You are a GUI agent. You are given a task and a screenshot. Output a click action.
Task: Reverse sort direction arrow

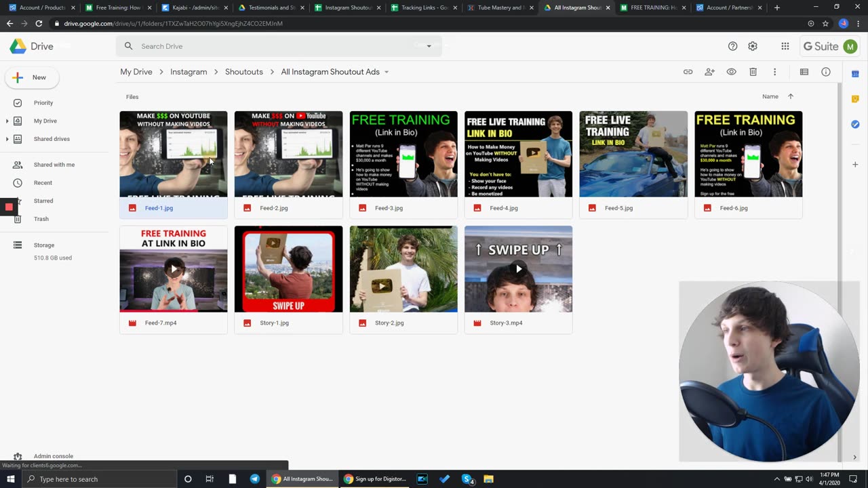[x=790, y=96]
